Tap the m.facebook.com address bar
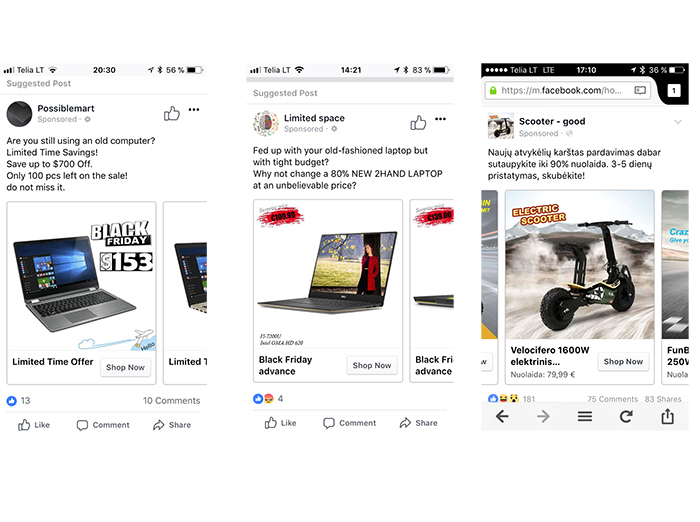 pos(567,91)
